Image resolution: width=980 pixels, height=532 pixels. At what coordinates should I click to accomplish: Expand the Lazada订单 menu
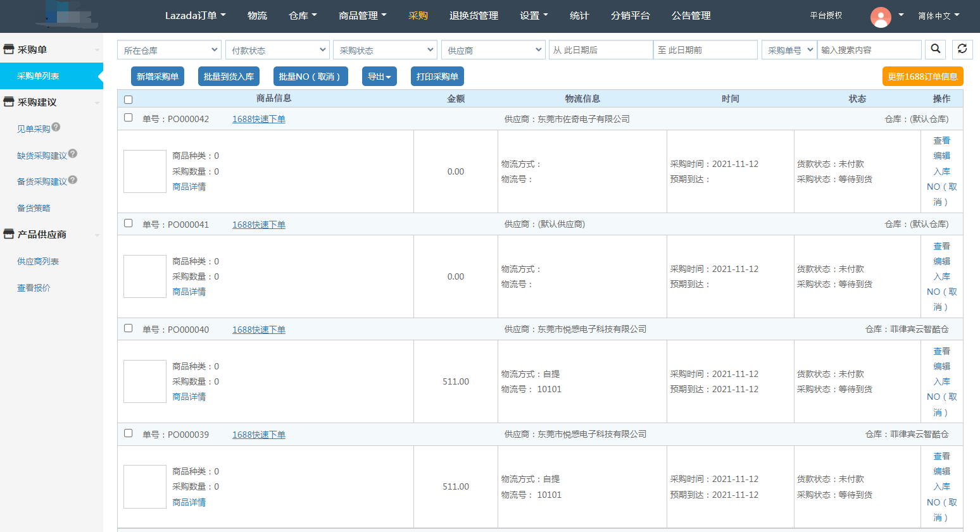(195, 16)
